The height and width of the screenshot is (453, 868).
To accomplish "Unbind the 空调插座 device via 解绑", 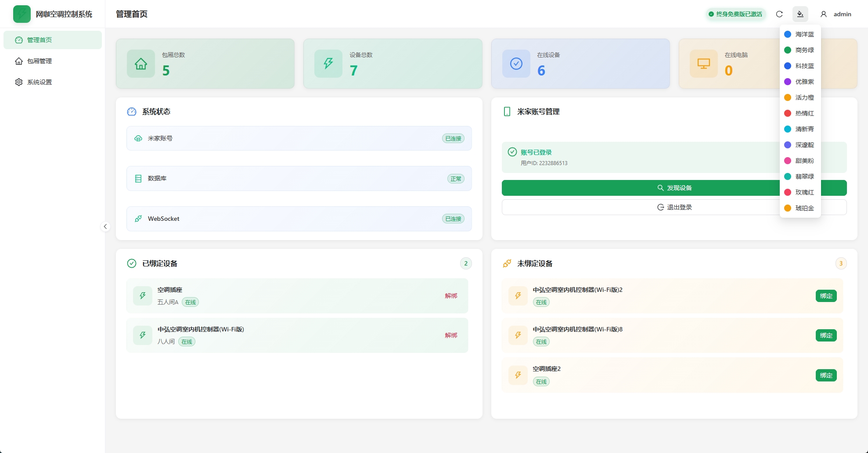I will coord(451,296).
